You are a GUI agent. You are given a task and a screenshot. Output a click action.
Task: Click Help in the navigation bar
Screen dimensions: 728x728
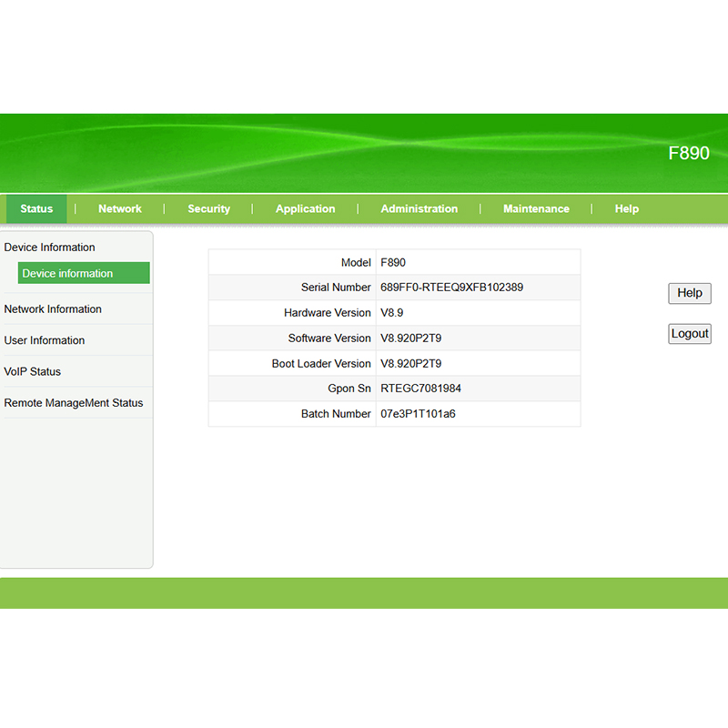tap(626, 208)
